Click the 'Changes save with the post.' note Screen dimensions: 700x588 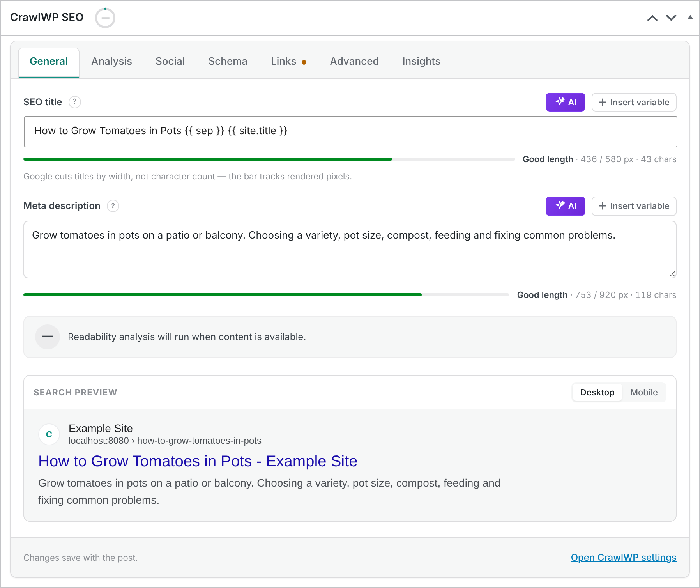pyautogui.click(x=81, y=558)
